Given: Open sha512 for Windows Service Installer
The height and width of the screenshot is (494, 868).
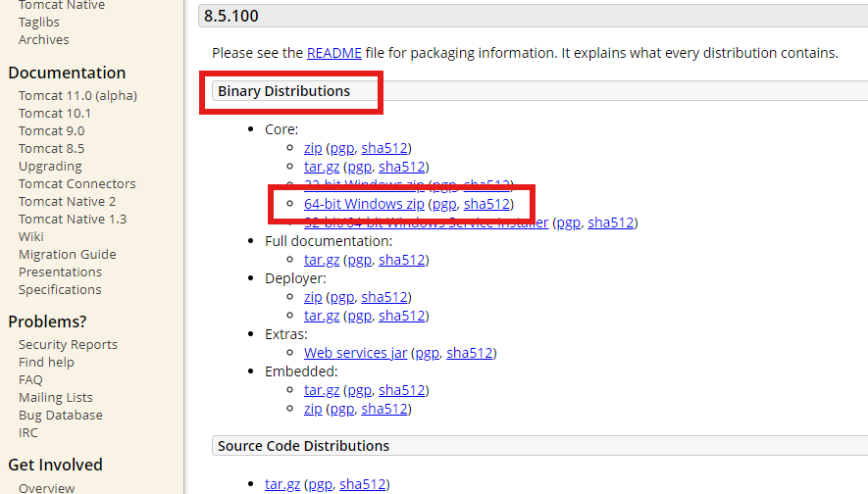Looking at the screenshot, I should tap(611, 222).
